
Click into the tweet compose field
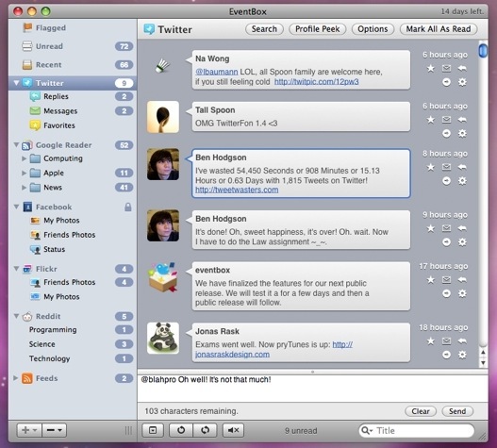[x=312, y=389]
